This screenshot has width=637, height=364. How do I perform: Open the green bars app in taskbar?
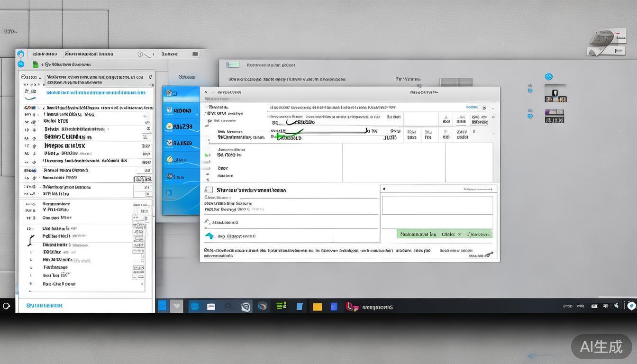click(281, 306)
